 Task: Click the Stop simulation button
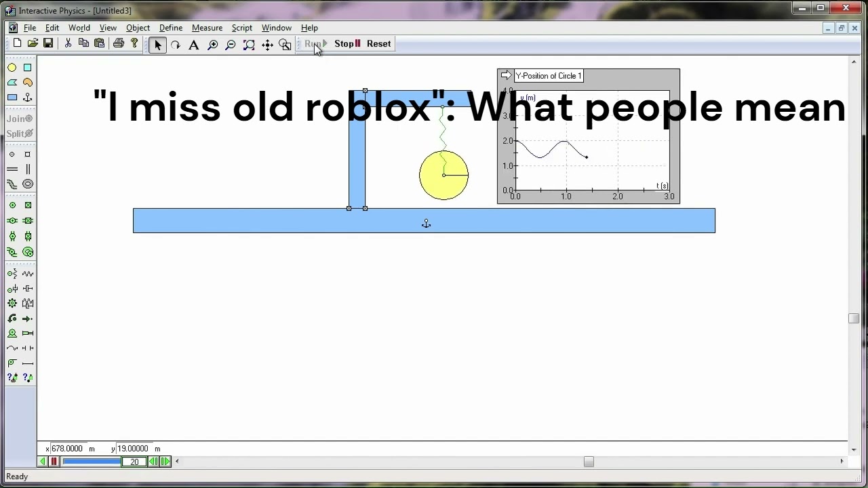(347, 44)
